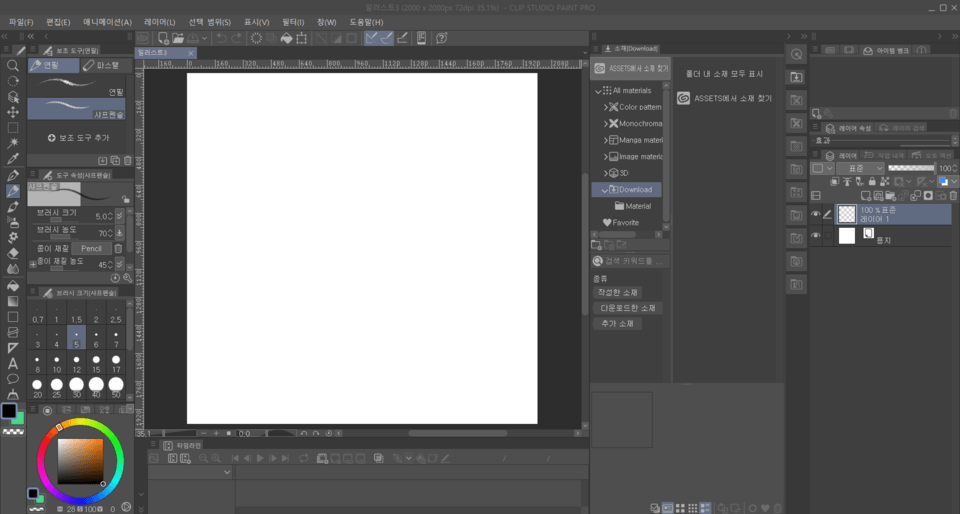The width and height of the screenshot is (960, 514).
Task: Select the Fill bucket tool in toolbox
Action: point(12,286)
